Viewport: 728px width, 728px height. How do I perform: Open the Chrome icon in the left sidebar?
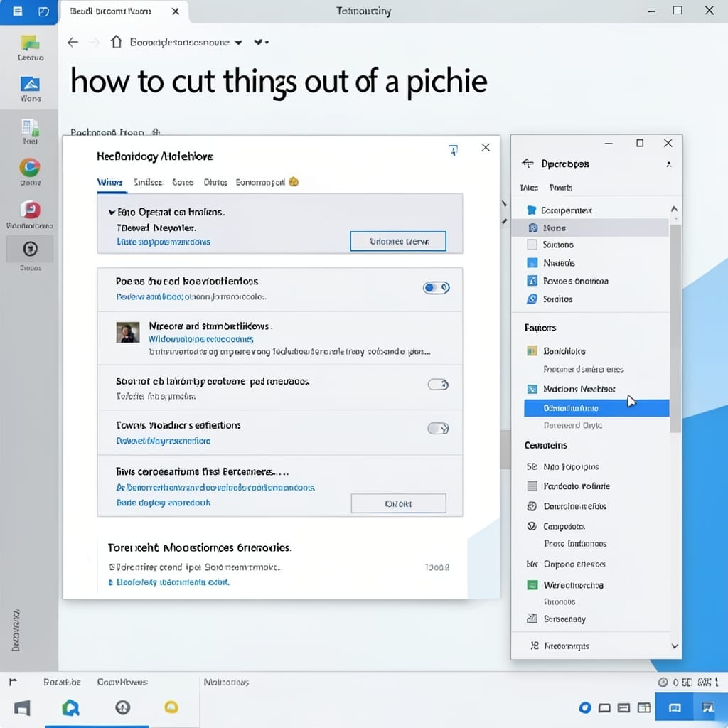pyautogui.click(x=30, y=168)
